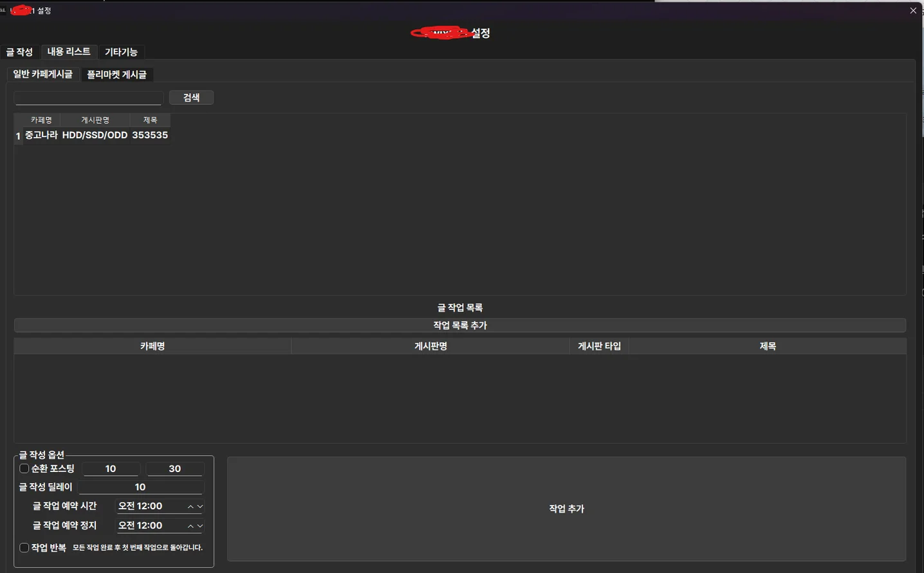
Task: Select the 중고나라 HDD/SSD/ODD row
Action: click(92, 135)
